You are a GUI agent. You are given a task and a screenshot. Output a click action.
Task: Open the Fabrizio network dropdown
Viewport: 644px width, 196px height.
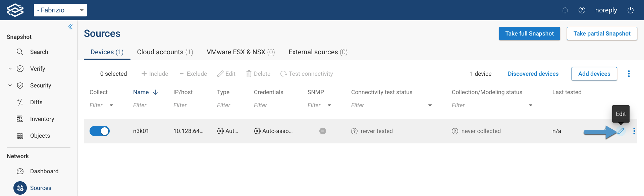(x=60, y=10)
